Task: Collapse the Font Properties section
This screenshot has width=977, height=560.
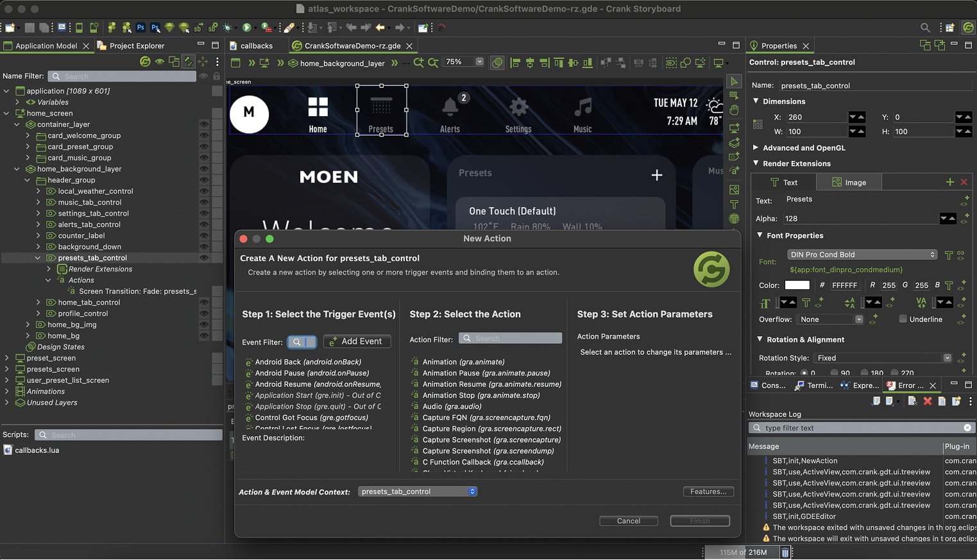Action: click(x=760, y=235)
